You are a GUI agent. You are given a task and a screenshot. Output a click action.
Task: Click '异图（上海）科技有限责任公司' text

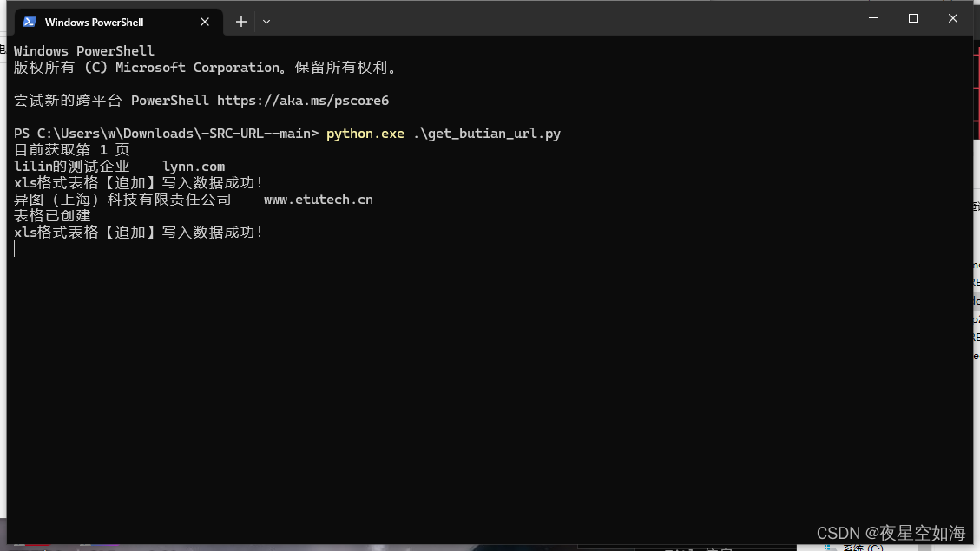tap(122, 200)
